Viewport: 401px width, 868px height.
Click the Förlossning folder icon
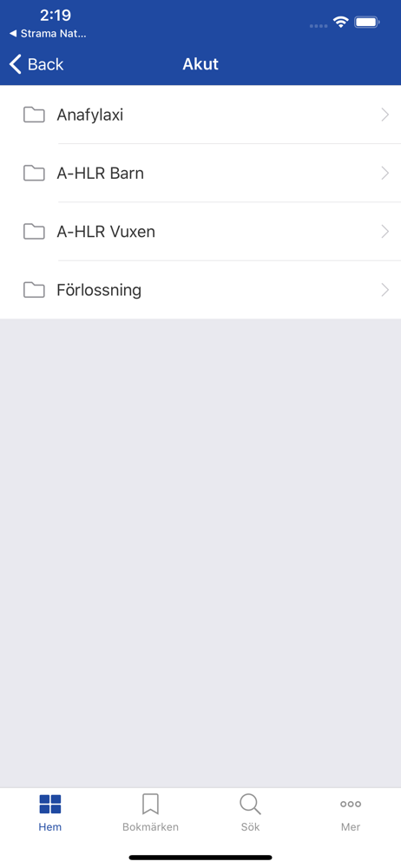tap(34, 290)
